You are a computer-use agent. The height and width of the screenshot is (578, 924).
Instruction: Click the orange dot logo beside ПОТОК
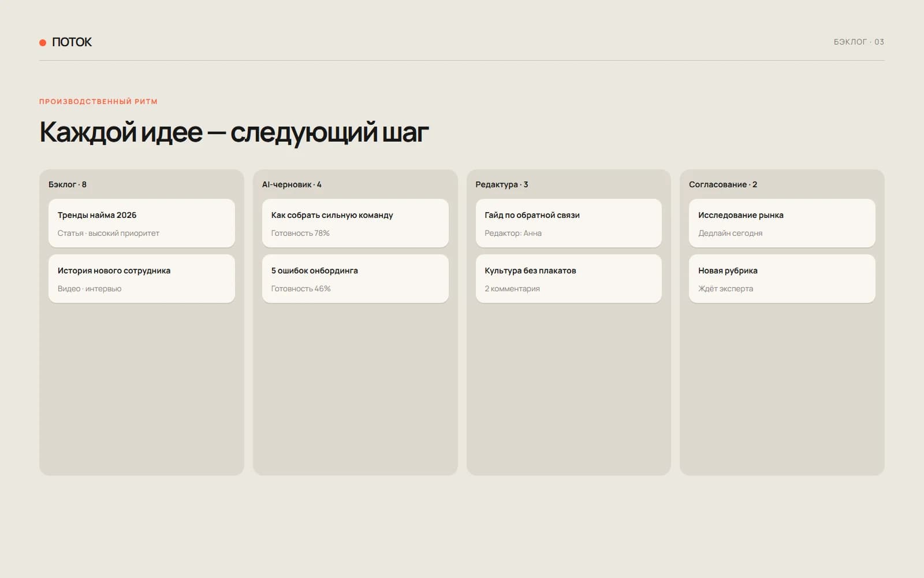pyautogui.click(x=43, y=42)
